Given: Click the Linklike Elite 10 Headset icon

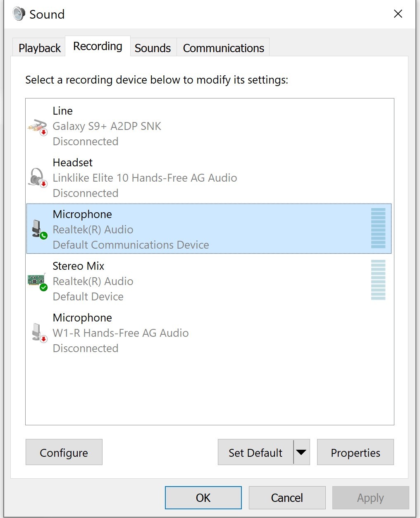Looking at the screenshot, I should point(38,178).
